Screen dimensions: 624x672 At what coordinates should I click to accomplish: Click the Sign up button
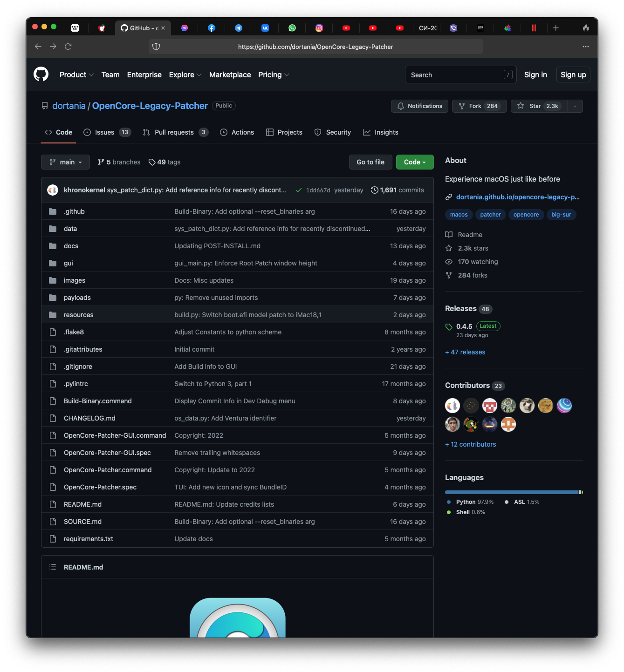pos(573,75)
